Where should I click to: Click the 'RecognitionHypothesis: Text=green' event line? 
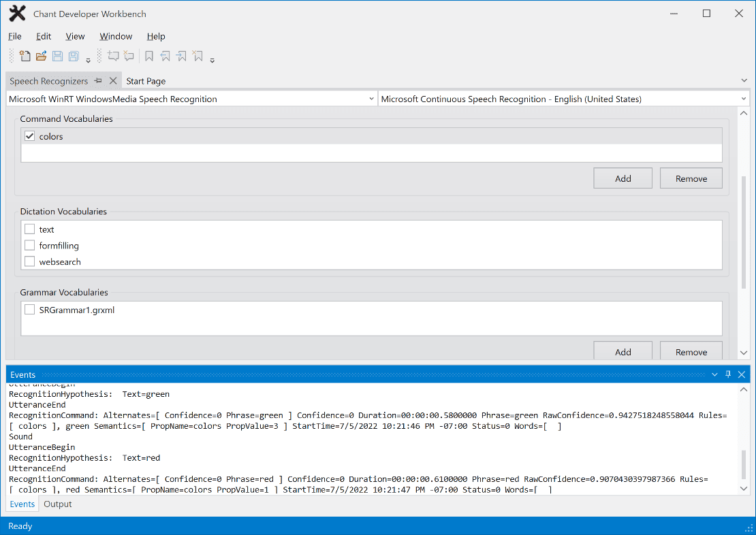click(89, 394)
